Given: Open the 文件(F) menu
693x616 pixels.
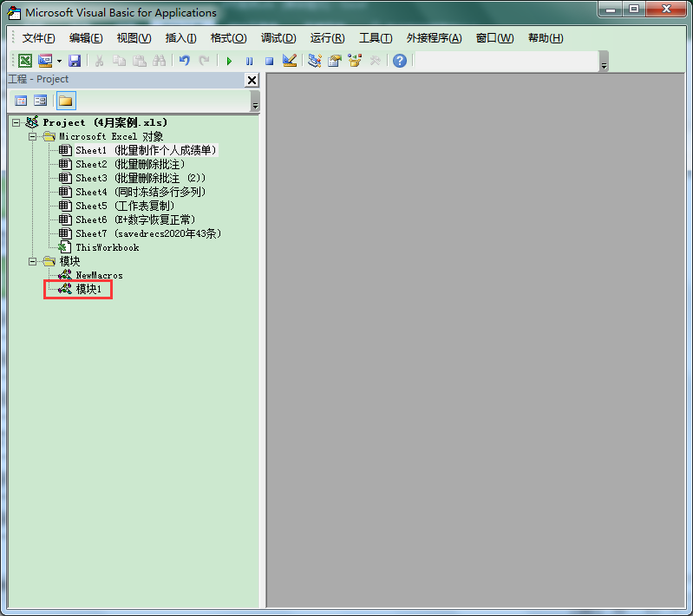Looking at the screenshot, I should click(x=39, y=38).
